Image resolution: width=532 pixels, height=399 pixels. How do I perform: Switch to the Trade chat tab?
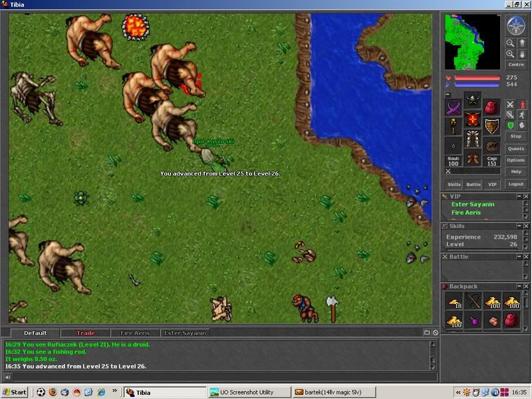pos(86,333)
